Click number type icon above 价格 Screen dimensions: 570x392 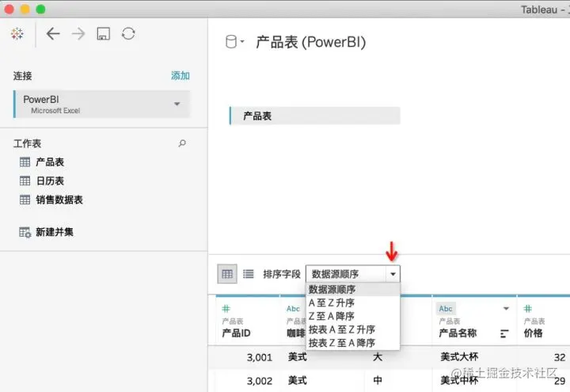[x=528, y=309]
